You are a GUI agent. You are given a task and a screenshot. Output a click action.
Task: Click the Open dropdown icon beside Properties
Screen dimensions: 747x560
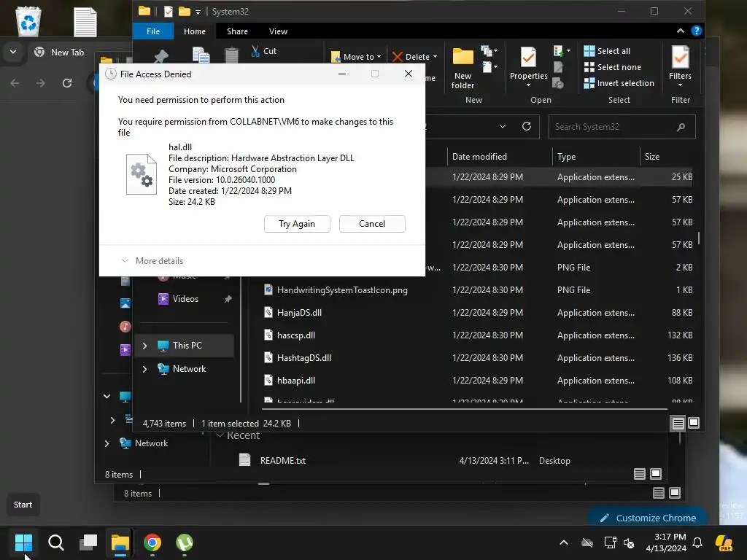point(562,51)
